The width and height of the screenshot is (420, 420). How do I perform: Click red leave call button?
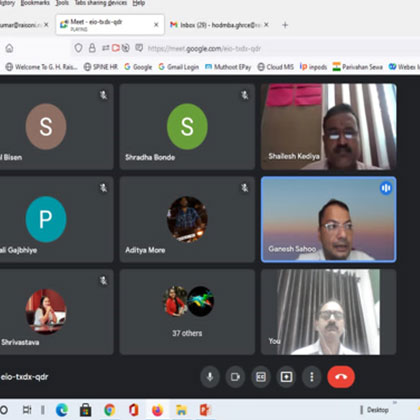pyautogui.click(x=341, y=377)
